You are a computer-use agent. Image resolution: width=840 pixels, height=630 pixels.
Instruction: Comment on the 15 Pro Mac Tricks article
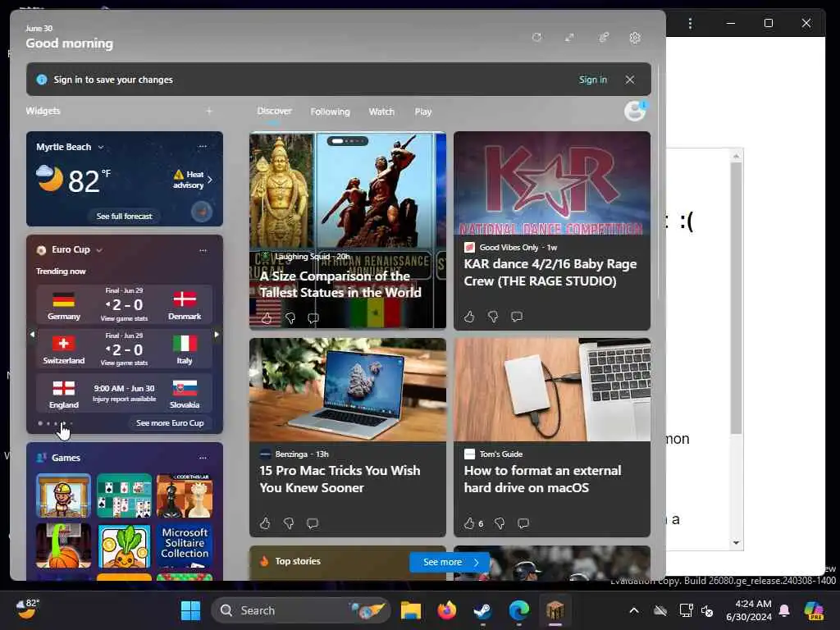coord(313,523)
